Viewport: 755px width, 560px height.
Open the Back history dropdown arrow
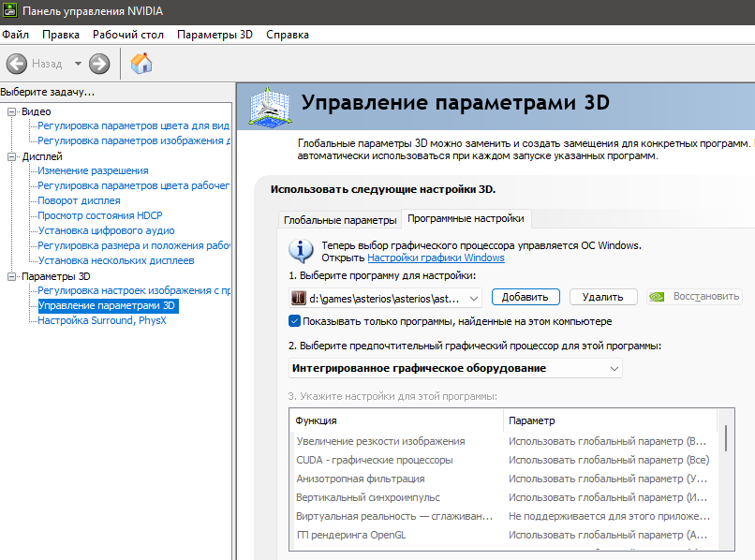coord(78,64)
